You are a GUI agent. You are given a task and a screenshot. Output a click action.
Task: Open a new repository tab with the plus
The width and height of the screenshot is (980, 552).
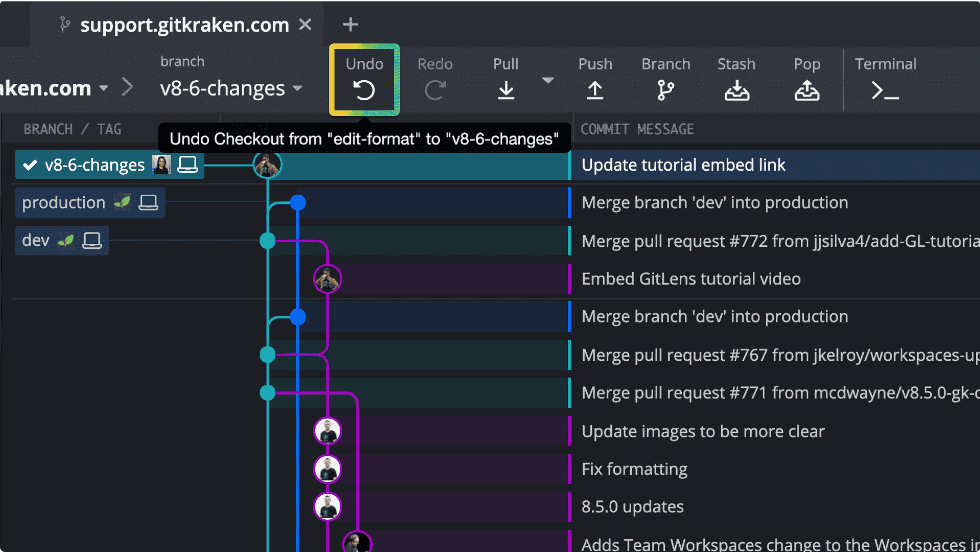coord(350,24)
